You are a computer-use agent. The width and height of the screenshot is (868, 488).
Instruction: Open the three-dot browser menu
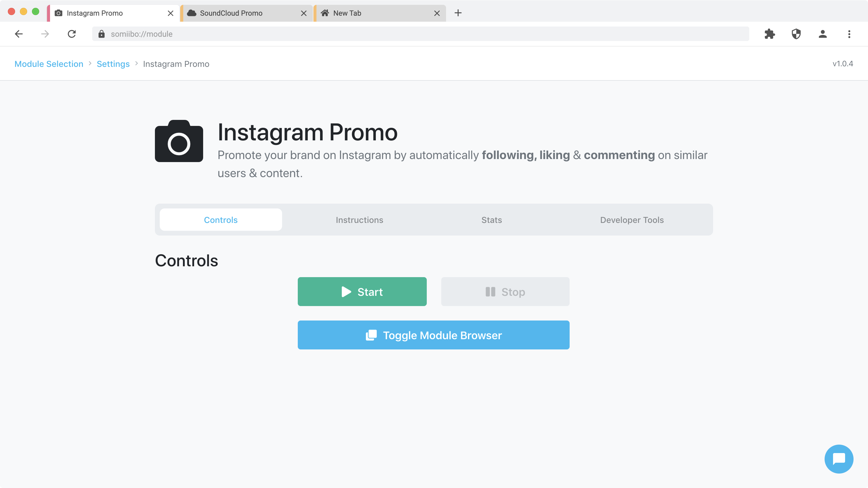click(x=849, y=34)
